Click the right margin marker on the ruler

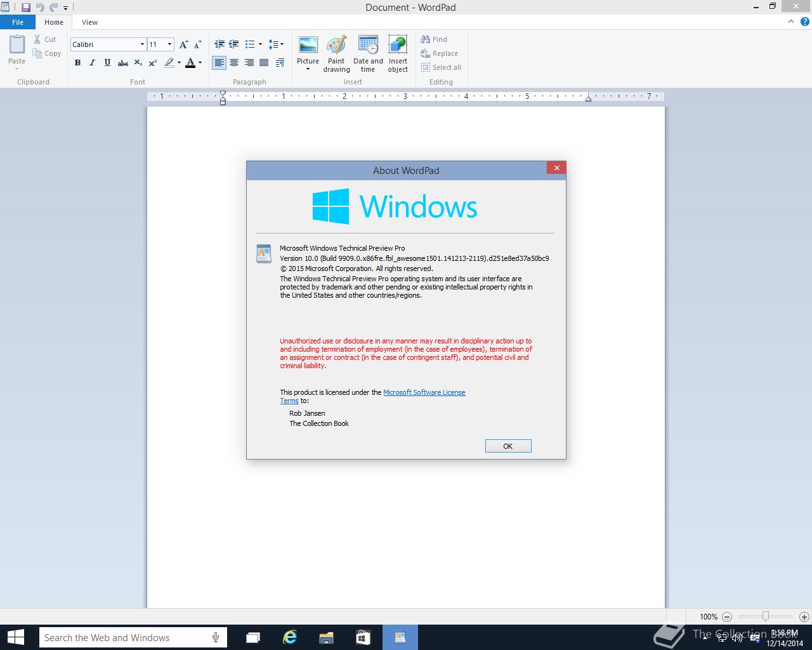[x=588, y=98]
